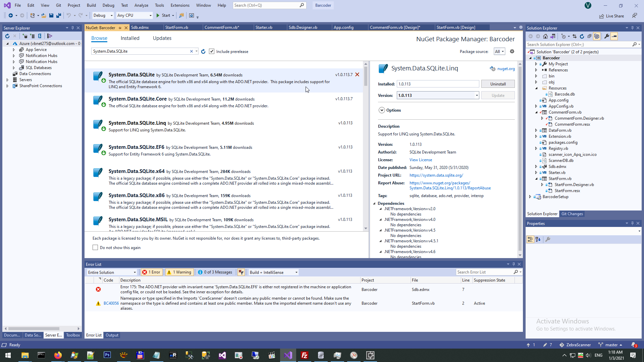Click the Uninstall button

click(498, 84)
